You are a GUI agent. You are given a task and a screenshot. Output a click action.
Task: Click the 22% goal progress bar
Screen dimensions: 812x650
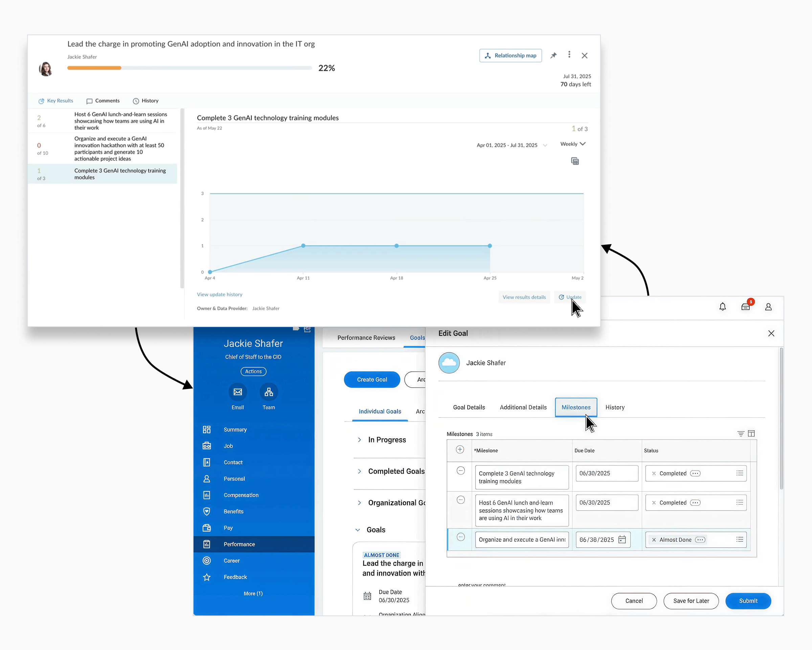[188, 68]
